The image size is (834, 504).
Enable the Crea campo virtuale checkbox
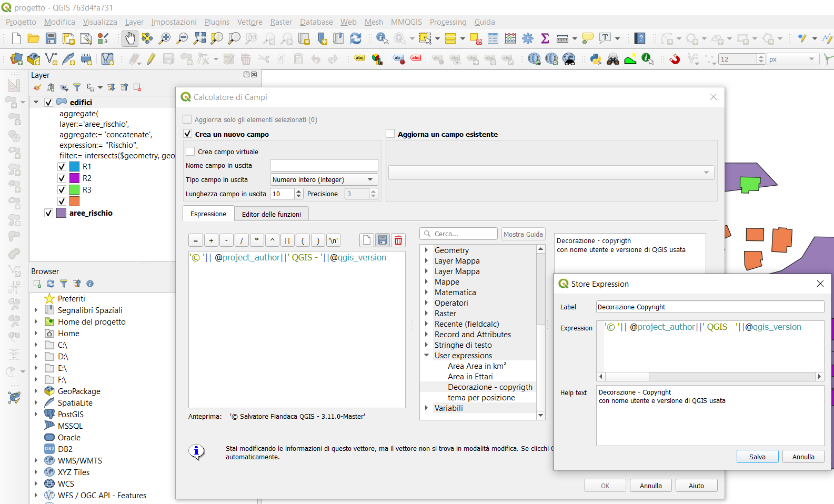pos(190,152)
